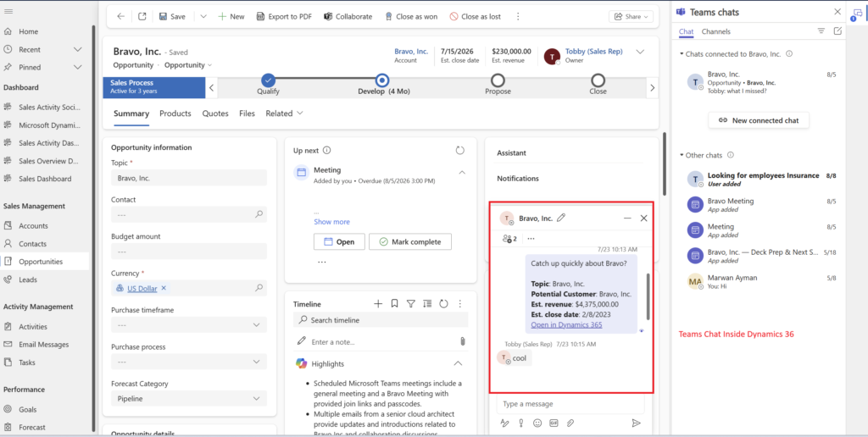Expand the record header chevron
The image size is (868, 437).
point(640,52)
